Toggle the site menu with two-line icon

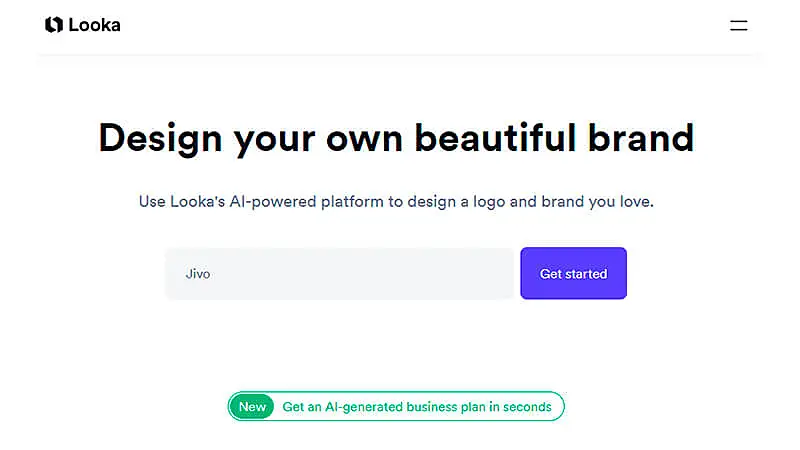pyautogui.click(x=739, y=25)
